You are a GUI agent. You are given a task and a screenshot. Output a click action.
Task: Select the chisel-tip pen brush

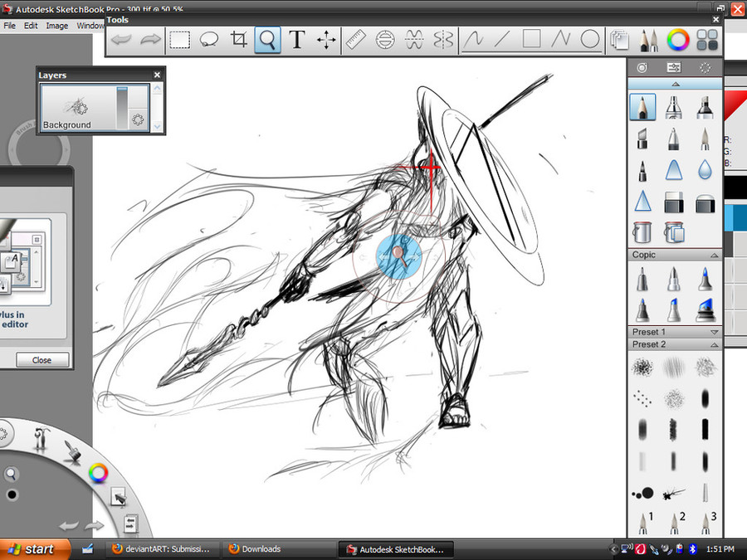(642, 139)
